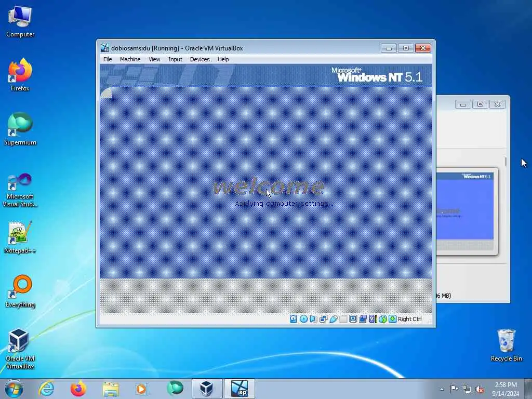Click the shared folders status icon
Image resolution: width=532 pixels, height=399 pixels.
click(x=343, y=319)
